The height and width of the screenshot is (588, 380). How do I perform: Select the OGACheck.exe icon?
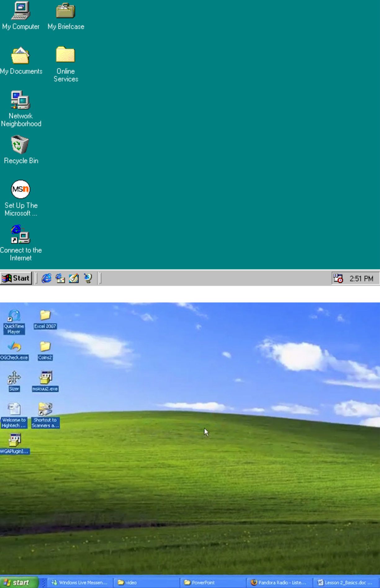pyautogui.click(x=14, y=351)
